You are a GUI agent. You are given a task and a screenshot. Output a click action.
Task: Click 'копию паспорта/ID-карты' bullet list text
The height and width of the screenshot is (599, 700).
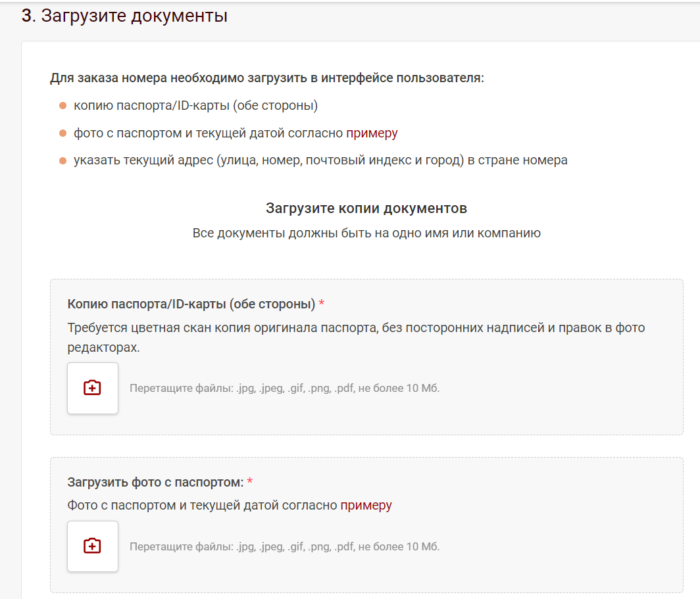tap(195, 106)
